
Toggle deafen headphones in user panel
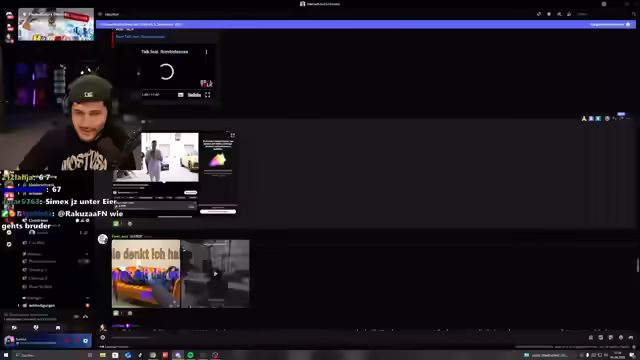76,341
